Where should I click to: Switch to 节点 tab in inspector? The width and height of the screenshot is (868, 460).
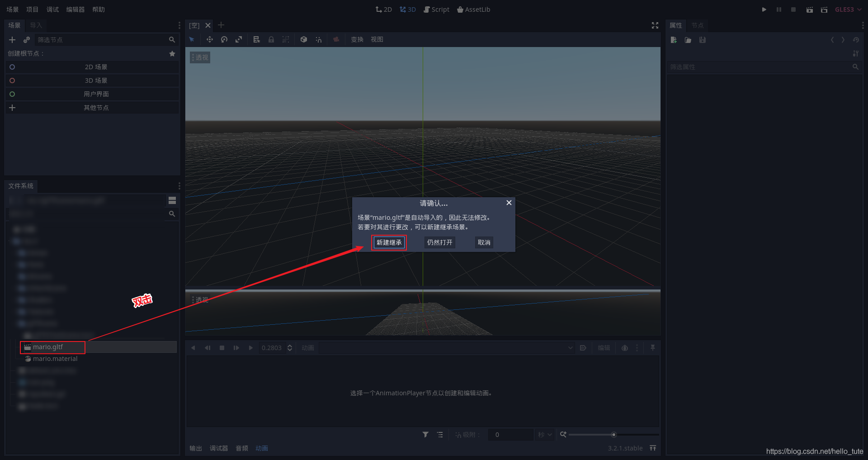point(698,25)
